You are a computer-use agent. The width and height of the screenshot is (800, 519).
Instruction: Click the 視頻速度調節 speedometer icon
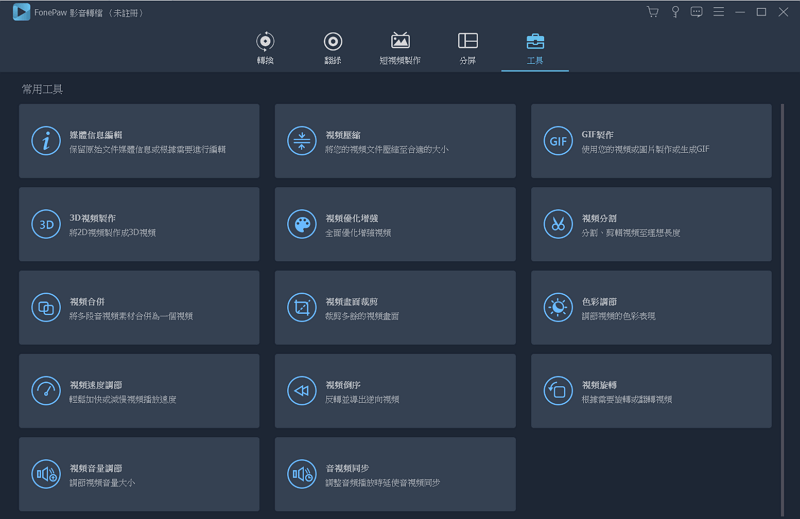(45, 390)
